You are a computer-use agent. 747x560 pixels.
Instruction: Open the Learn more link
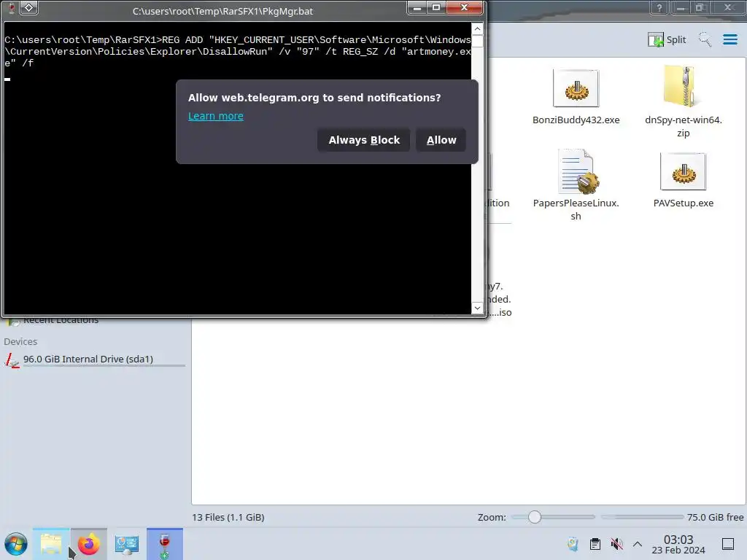coord(215,116)
